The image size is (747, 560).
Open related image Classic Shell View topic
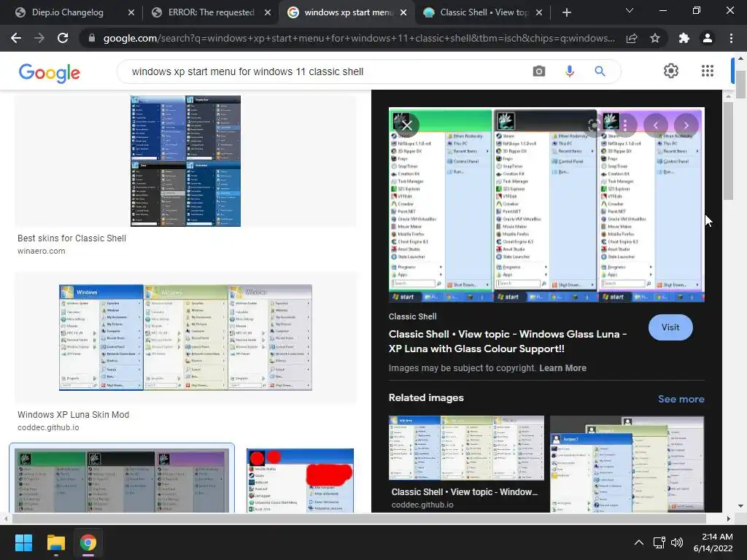click(466, 448)
